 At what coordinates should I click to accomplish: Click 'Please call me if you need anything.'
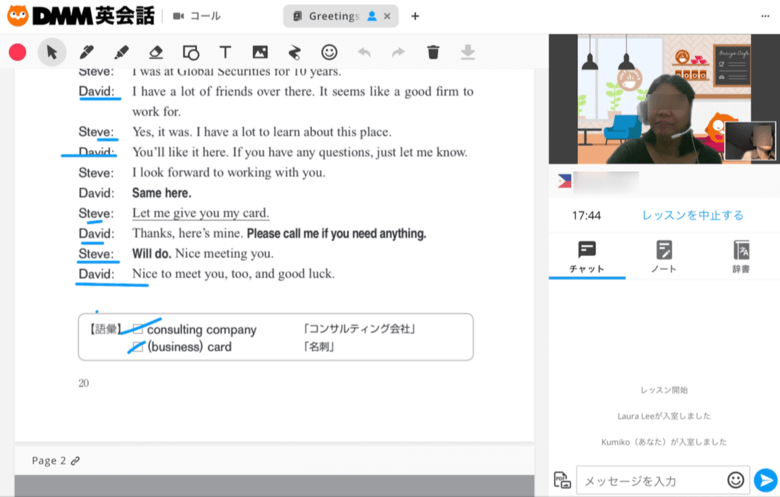point(336,233)
